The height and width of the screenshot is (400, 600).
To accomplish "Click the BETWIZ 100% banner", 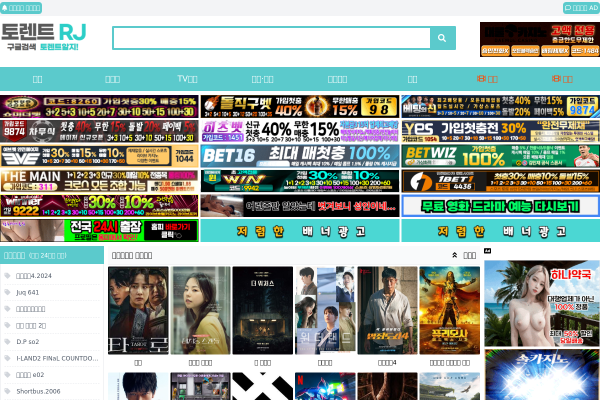I will point(501,156).
